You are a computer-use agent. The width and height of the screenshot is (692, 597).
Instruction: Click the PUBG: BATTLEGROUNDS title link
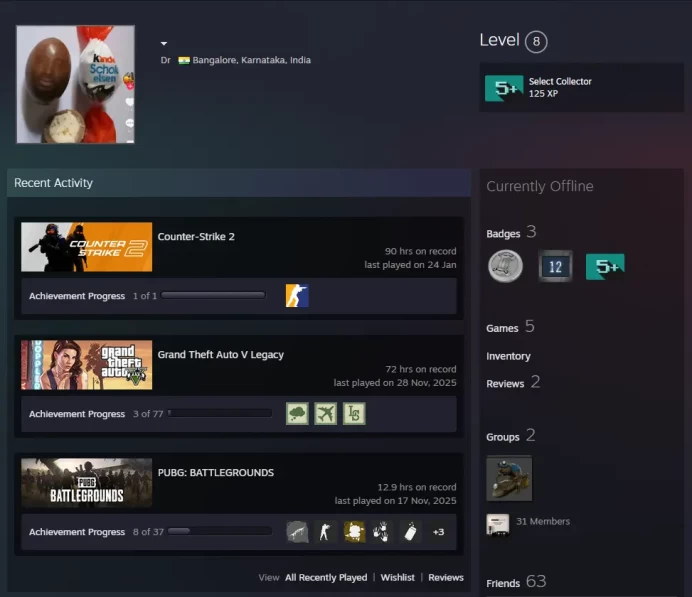click(x=216, y=473)
